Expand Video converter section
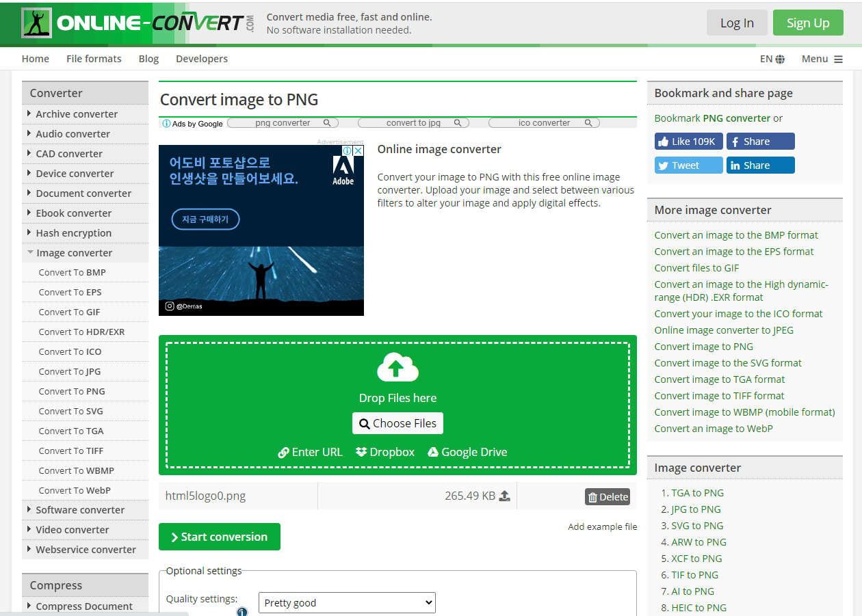The image size is (862, 616). coord(85,530)
